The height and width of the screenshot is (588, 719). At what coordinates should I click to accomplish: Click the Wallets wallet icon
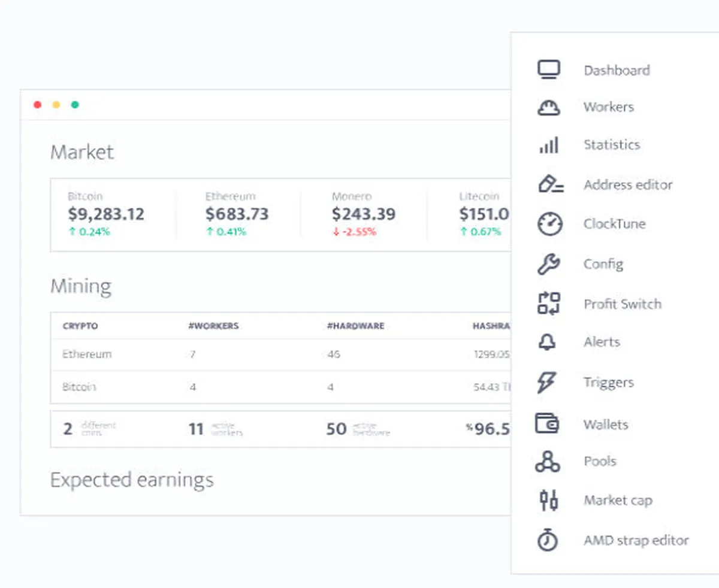[x=548, y=424]
